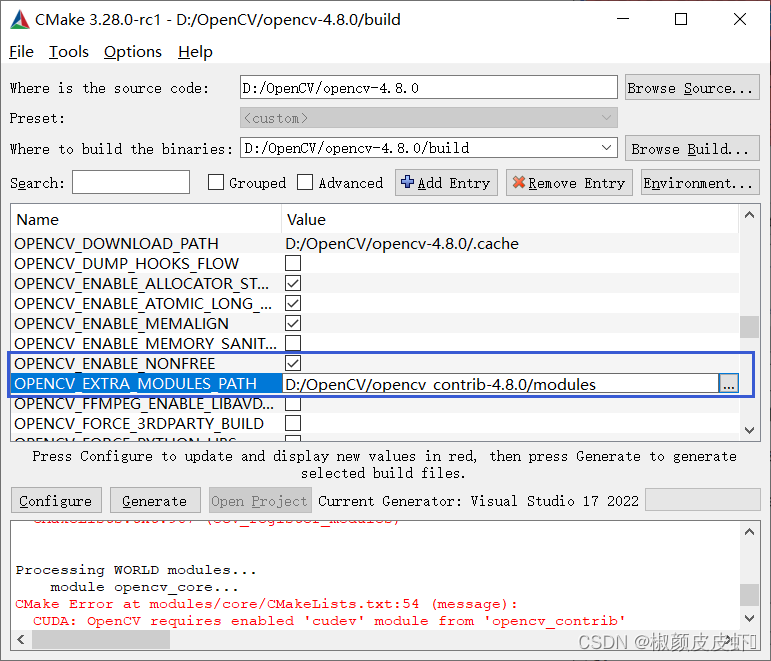This screenshot has height=661, width=771.
Task: Click the CMake Error at modules/core line
Action: coord(266,603)
